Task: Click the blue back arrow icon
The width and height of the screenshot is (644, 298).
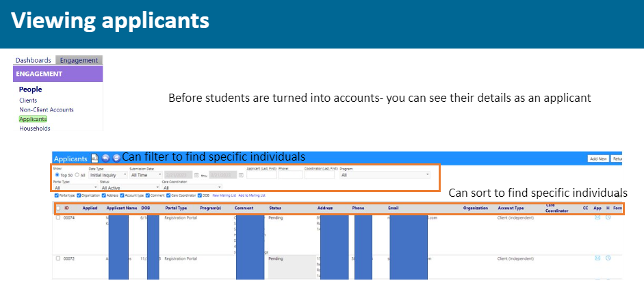Action: 105,158
